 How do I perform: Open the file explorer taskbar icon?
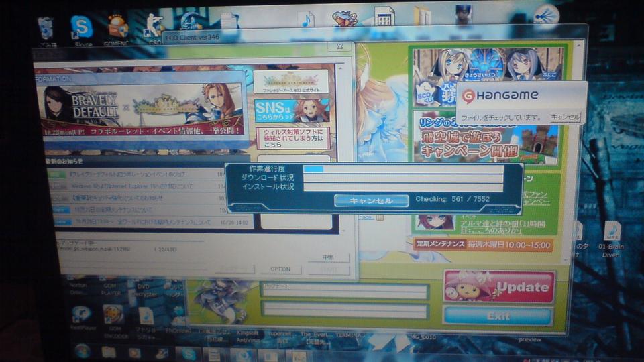coord(109,352)
